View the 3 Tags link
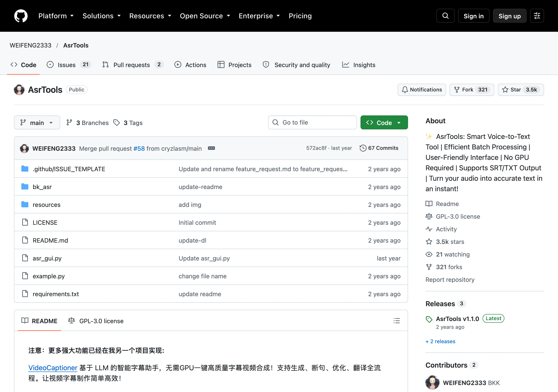Screen dimensions: 558x392 (x=128, y=123)
